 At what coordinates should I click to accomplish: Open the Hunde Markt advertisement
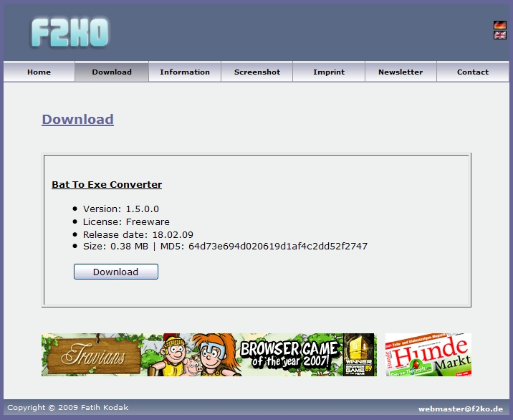428,355
